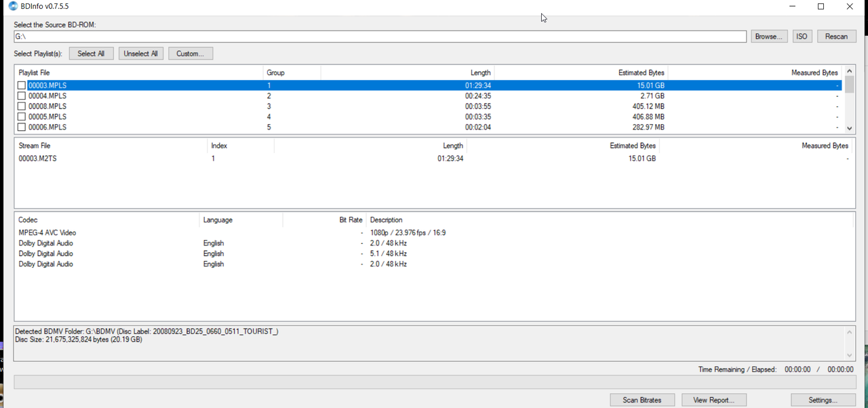Viewport: 868px width, 408px height.
Task: Click the Unselect All button
Action: [141, 54]
